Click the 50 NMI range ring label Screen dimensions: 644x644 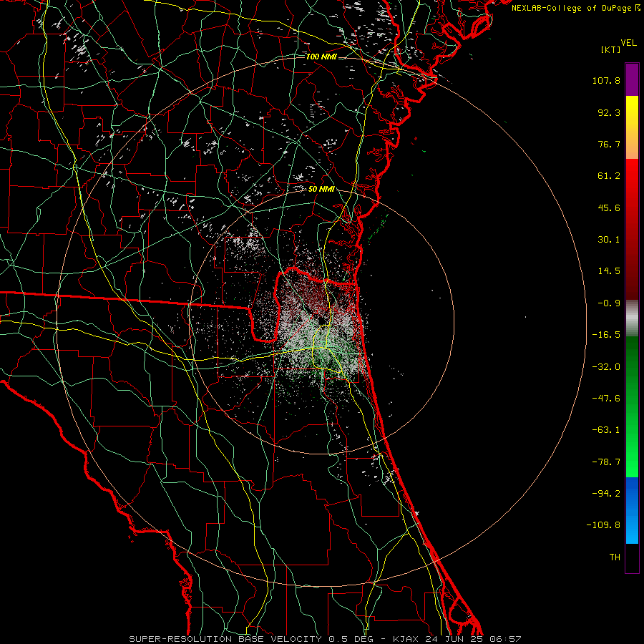click(321, 190)
